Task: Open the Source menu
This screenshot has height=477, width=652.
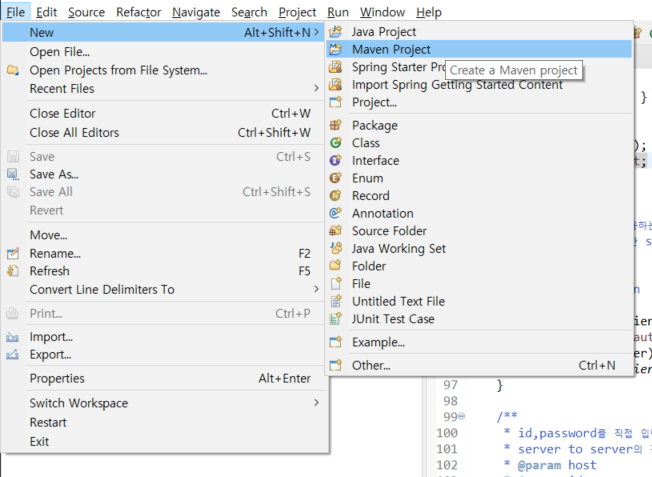Action: pos(86,12)
